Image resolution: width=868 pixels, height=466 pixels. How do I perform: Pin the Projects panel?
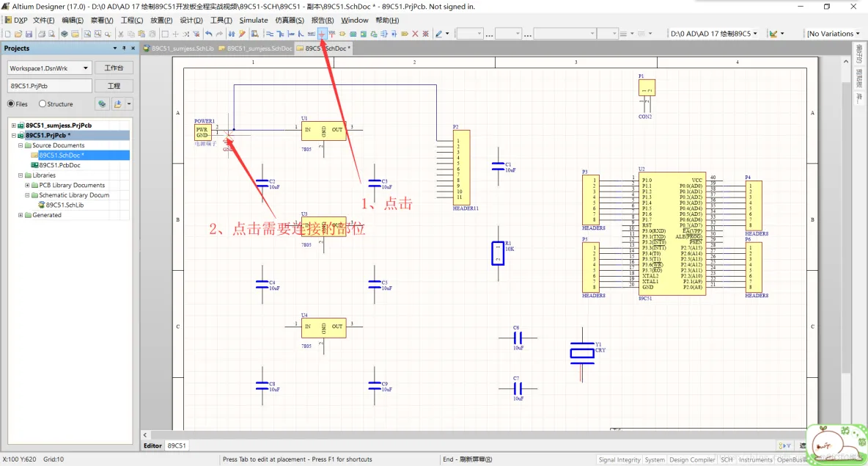click(x=124, y=48)
